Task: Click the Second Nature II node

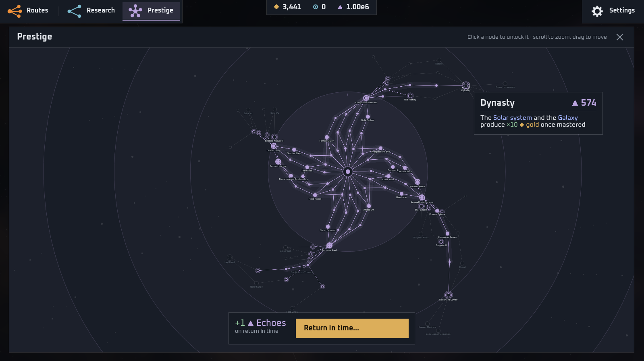Action: point(274,137)
